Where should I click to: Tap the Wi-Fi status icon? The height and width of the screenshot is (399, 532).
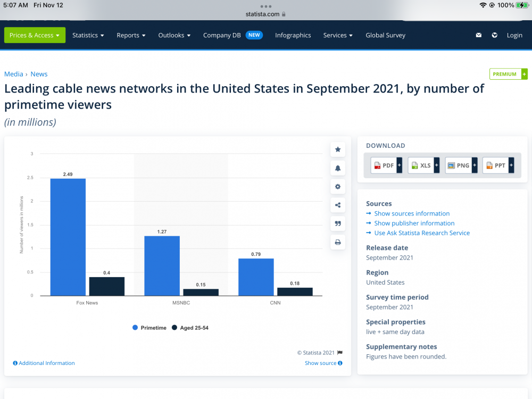click(x=483, y=5)
